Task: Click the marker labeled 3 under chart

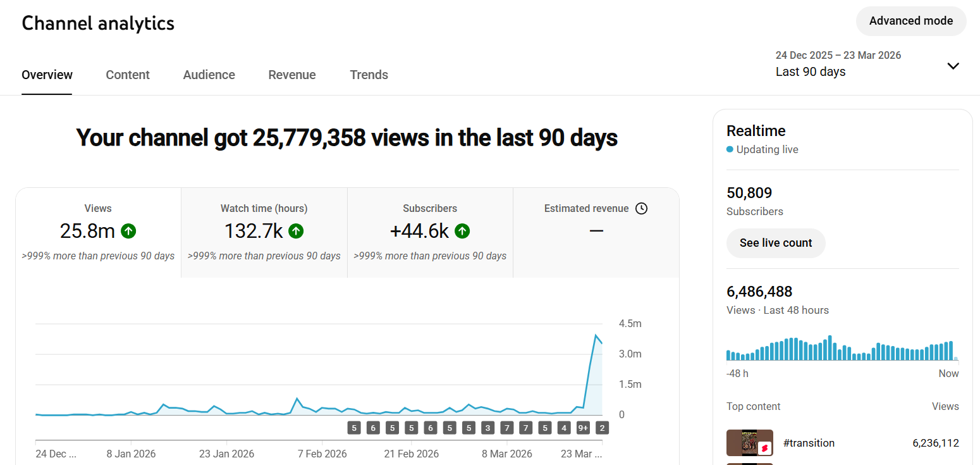Action: (487, 428)
